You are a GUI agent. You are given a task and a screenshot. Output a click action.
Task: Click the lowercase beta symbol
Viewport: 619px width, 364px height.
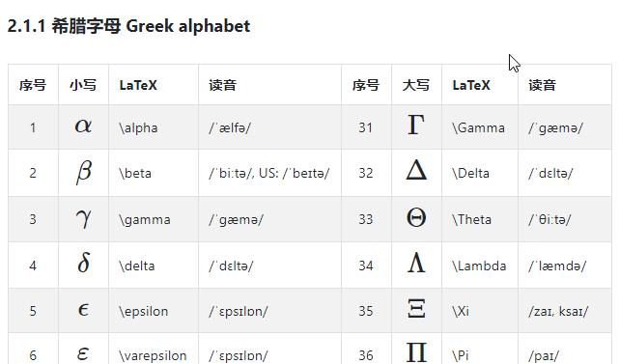84,172
